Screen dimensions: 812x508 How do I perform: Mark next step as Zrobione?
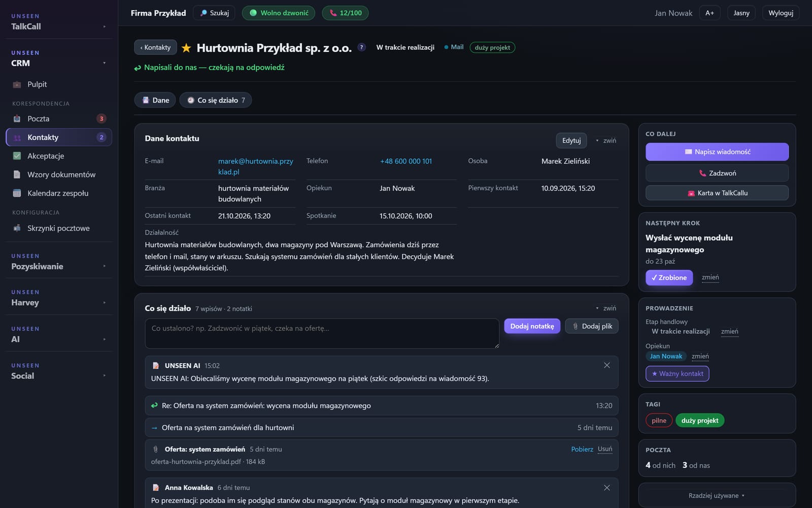click(x=669, y=277)
